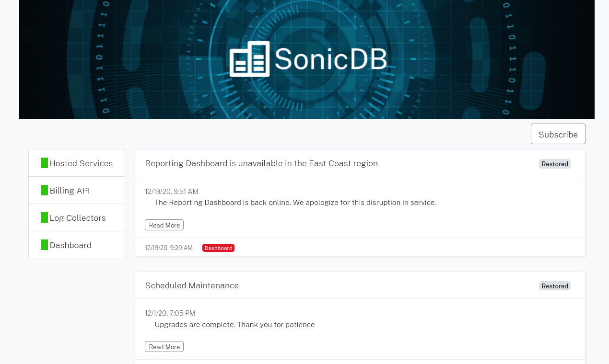609x364 pixels.
Task: Click Restored badge on Scheduled Maintenance
Action: 555,286
